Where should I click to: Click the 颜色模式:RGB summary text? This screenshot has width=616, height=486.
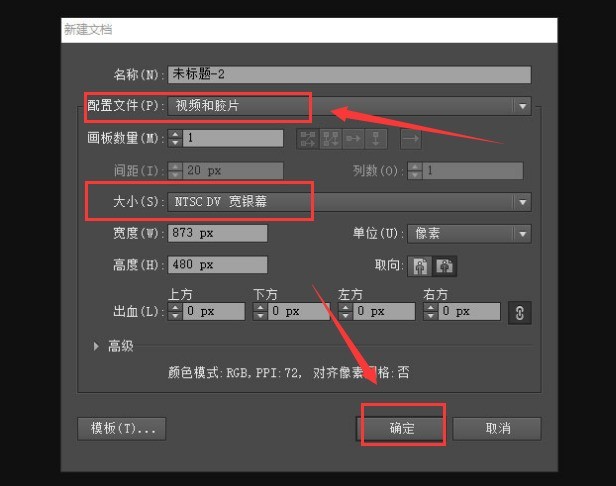pyautogui.click(x=209, y=372)
